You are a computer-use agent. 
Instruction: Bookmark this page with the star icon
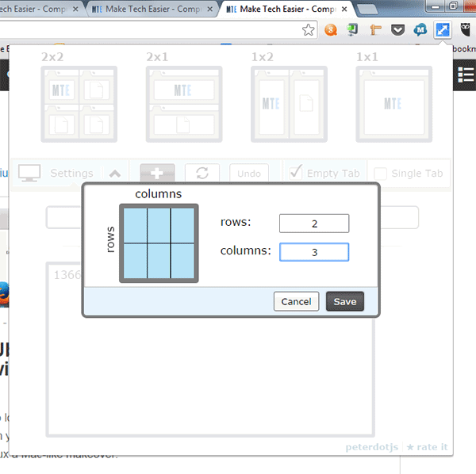point(309,30)
